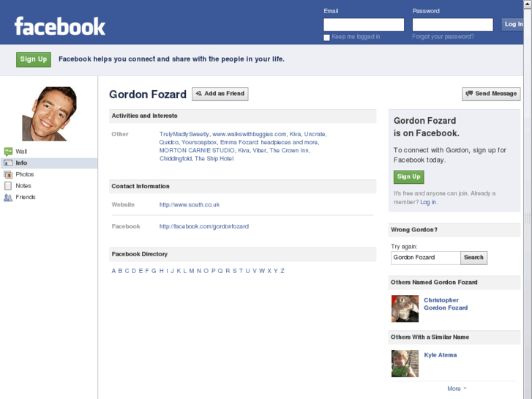Click directory letter S
Image resolution: width=532 pixels, height=399 pixels.
click(234, 271)
